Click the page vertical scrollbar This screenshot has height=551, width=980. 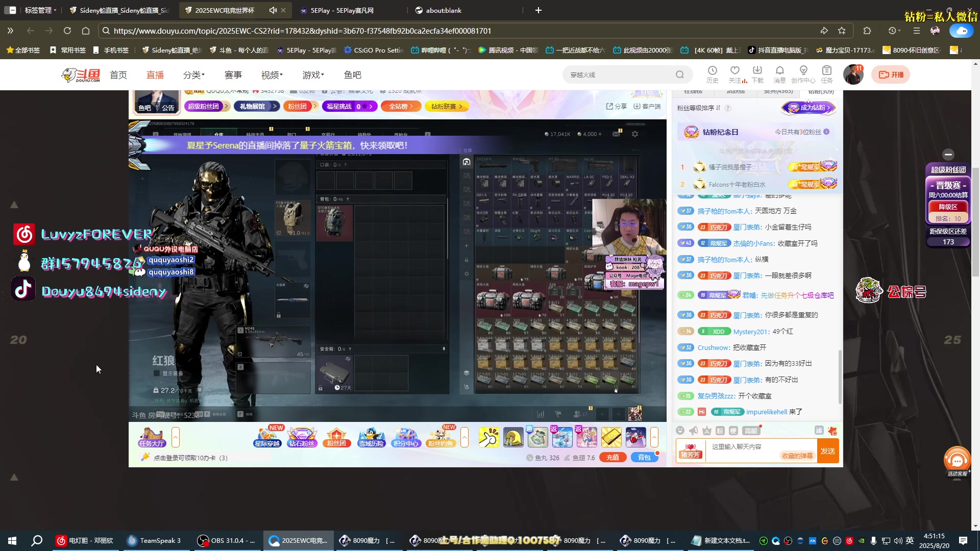(975, 222)
